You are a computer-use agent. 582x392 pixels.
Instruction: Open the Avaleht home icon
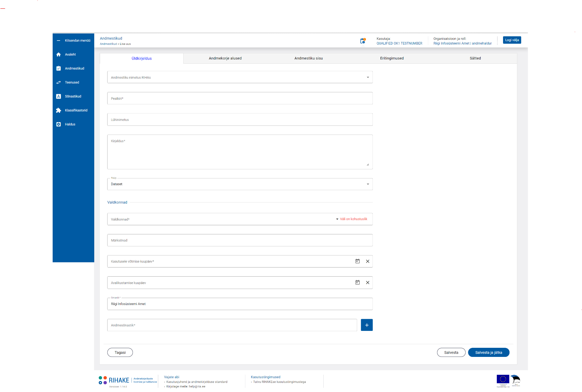[x=58, y=55]
